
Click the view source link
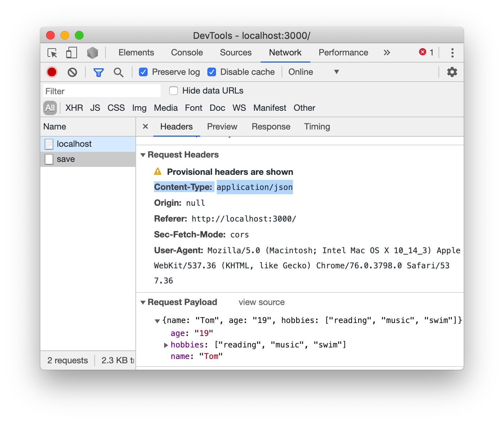coord(262,302)
